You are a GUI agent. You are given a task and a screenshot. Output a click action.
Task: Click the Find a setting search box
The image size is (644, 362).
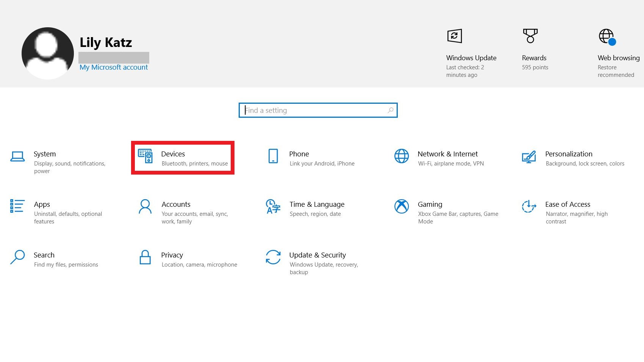pos(314,110)
